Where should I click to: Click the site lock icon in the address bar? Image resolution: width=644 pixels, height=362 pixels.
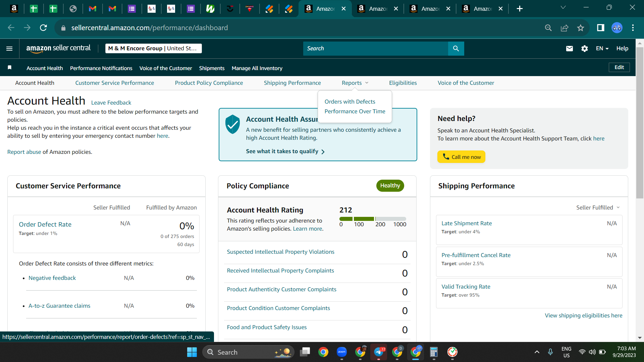(x=63, y=28)
